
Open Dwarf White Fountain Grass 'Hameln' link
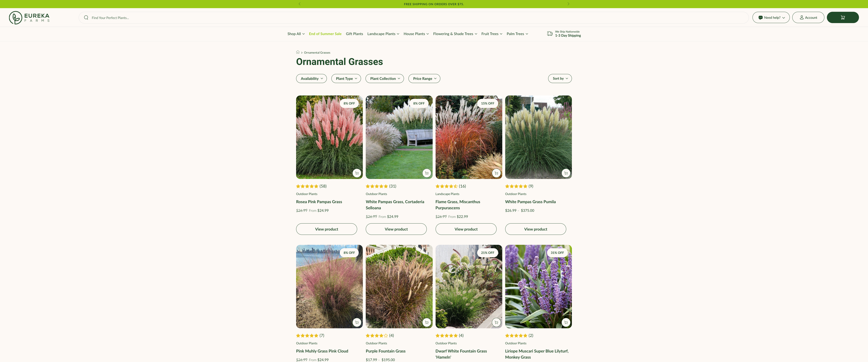tap(461, 354)
